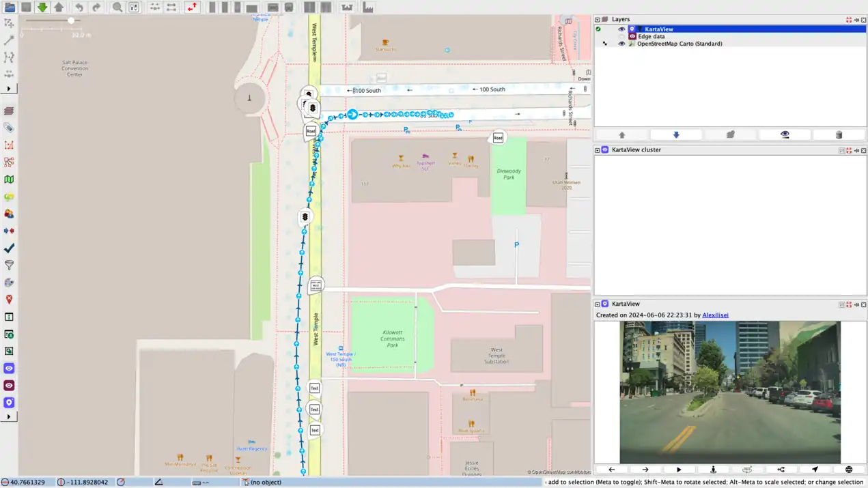Play the KartaView image sequence
The width and height of the screenshot is (868, 488).
[679, 470]
